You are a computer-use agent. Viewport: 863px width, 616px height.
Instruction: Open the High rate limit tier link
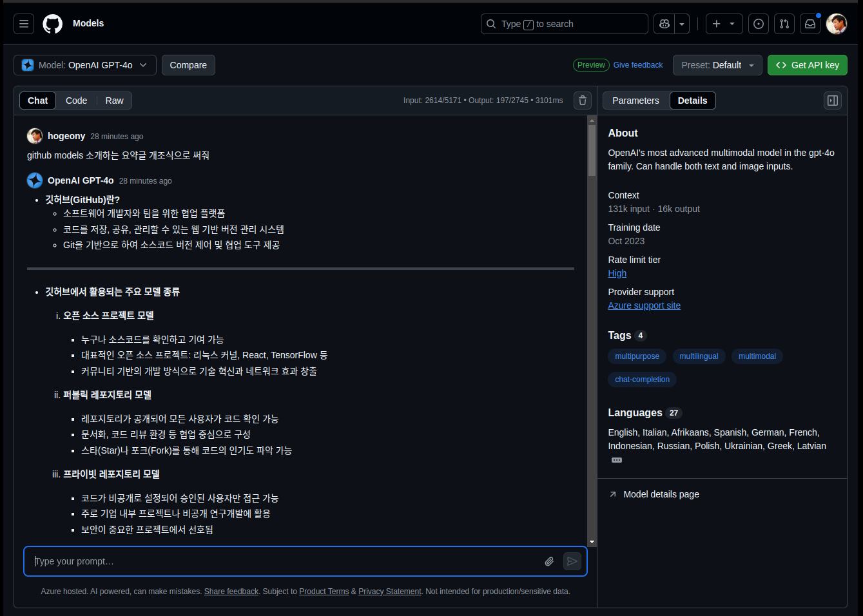(617, 273)
